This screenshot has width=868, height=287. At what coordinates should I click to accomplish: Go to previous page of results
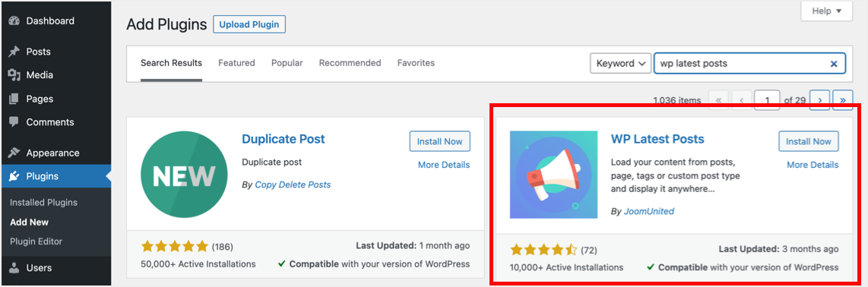pyautogui.click(x=742, y=100)
